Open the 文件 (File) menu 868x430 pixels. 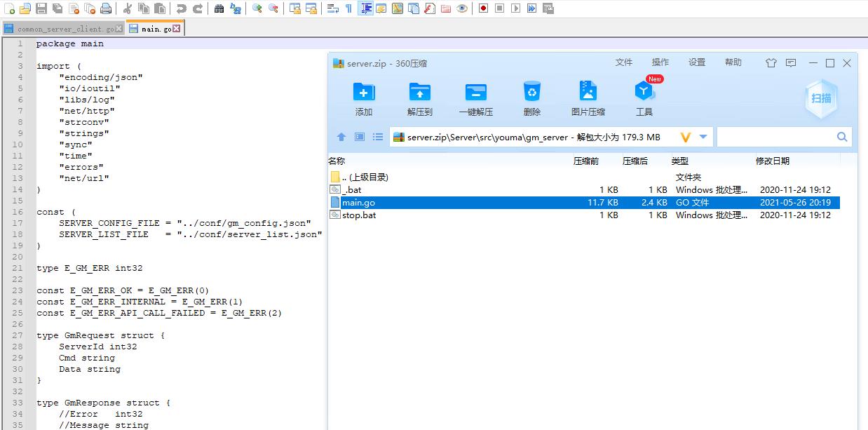(x=623, y=62)
